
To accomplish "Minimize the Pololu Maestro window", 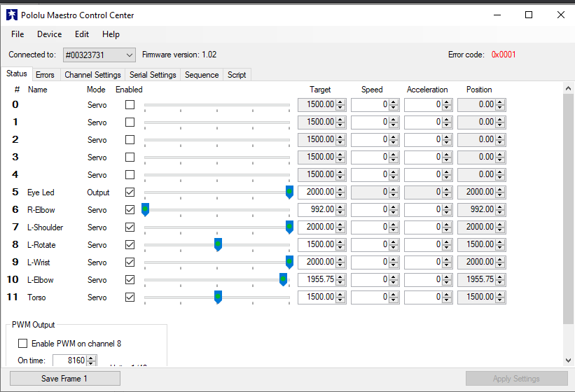I will [x=497, y=15].
